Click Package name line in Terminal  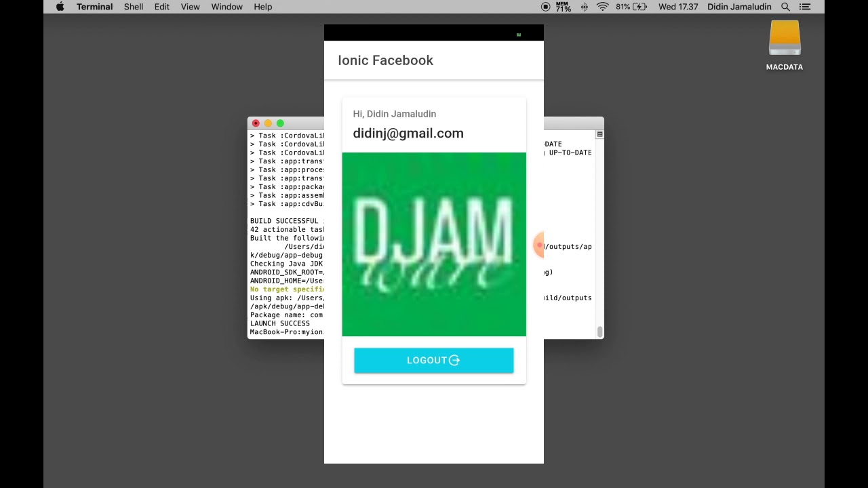pos(287,315)
